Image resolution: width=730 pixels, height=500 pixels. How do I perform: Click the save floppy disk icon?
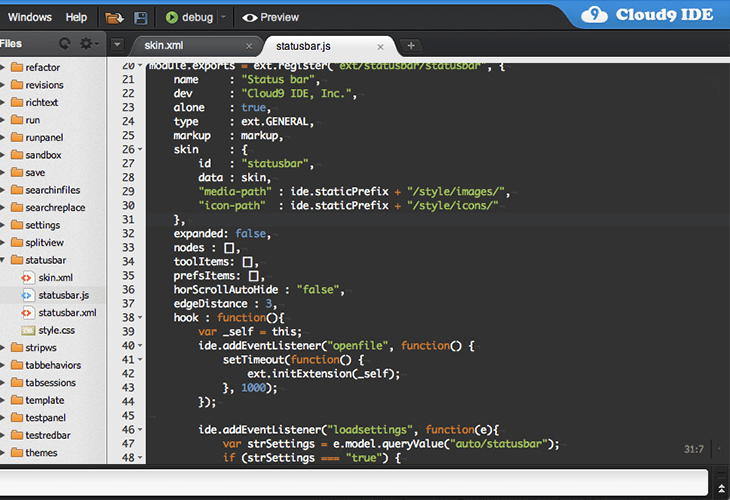click(x=141, y=18)
